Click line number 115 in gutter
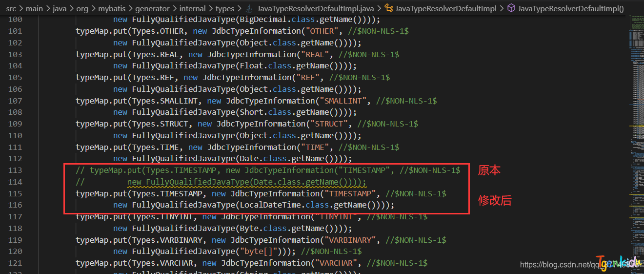Viewport: 644px width, 274px height. [x=15, y=193]
